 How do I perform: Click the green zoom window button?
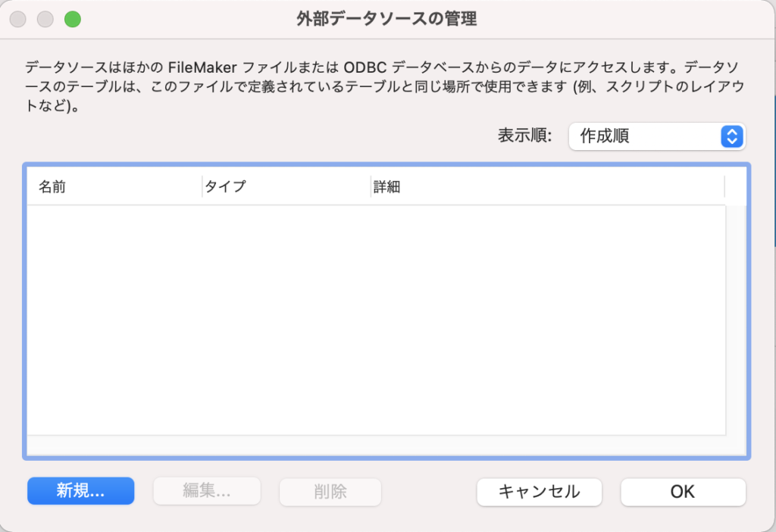(x=72, y=19)
